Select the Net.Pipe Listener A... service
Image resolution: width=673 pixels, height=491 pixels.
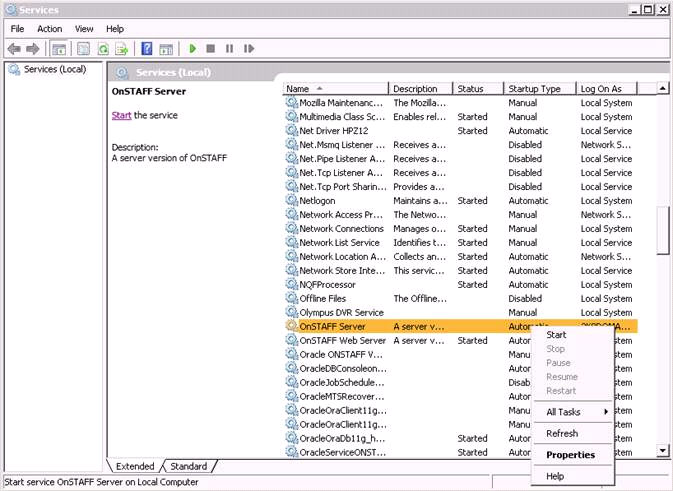coord(461,158)
